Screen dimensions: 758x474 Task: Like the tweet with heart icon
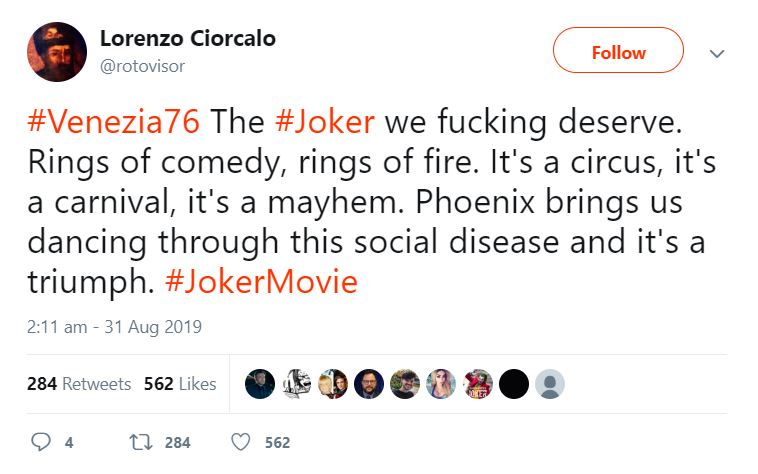tap(241, 442)
